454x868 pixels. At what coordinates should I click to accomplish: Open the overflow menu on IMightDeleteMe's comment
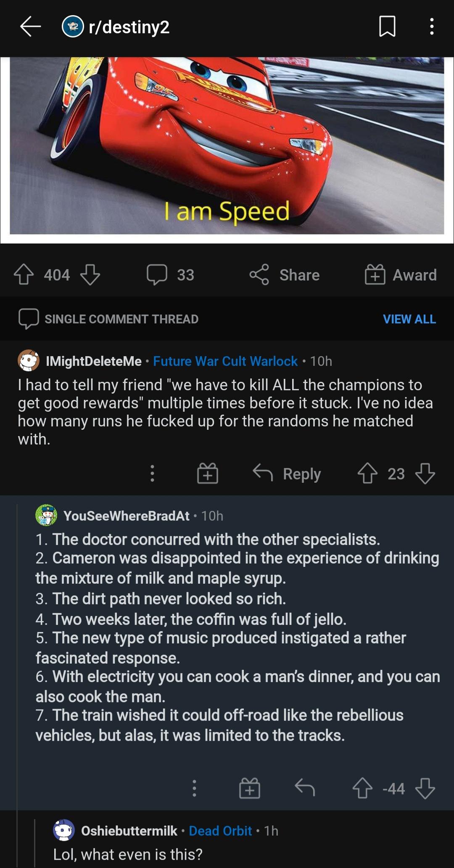(x=151, y=474)
